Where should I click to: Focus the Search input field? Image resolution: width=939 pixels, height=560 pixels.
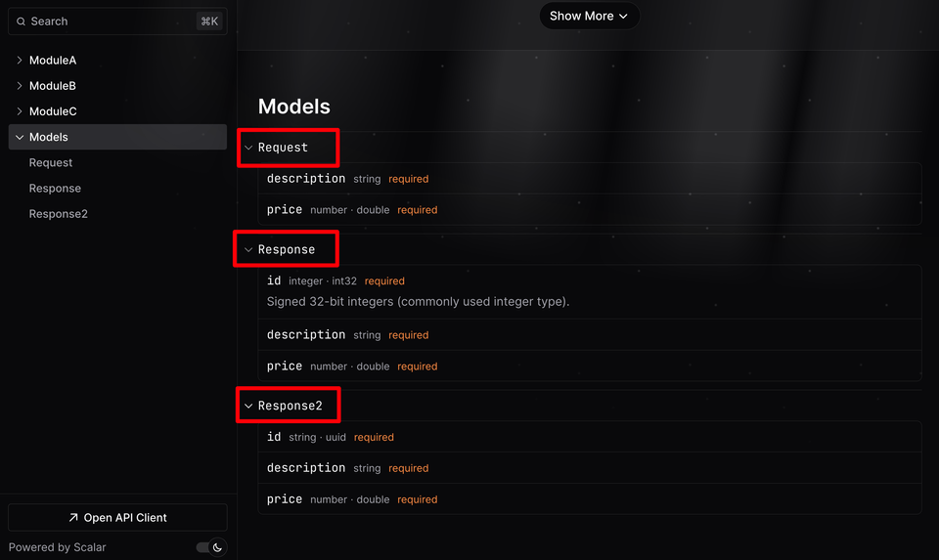click(108, 22)
